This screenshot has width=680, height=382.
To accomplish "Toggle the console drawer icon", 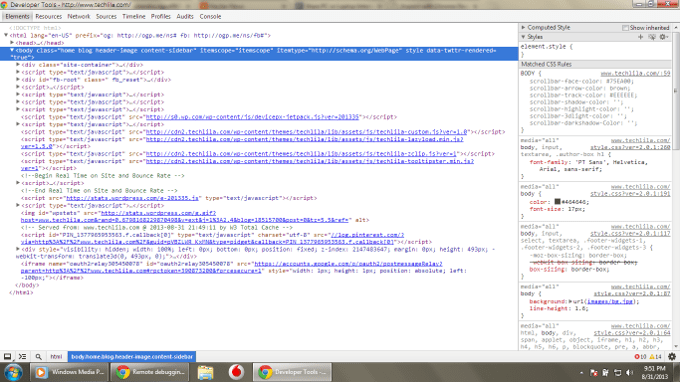I will [x=23, y=356].
